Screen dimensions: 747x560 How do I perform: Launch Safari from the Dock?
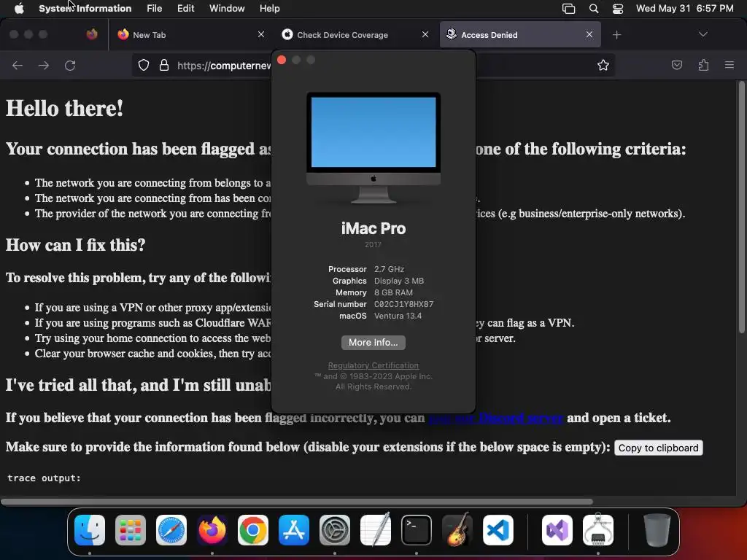171,530
